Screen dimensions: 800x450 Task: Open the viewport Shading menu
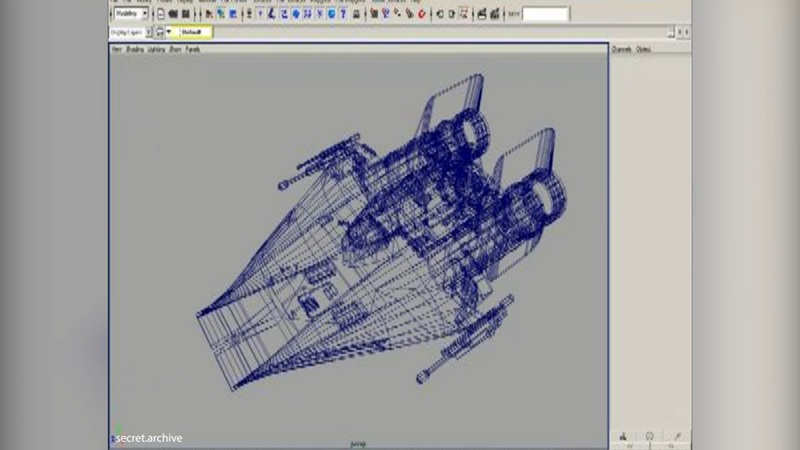tap(135, 49)
